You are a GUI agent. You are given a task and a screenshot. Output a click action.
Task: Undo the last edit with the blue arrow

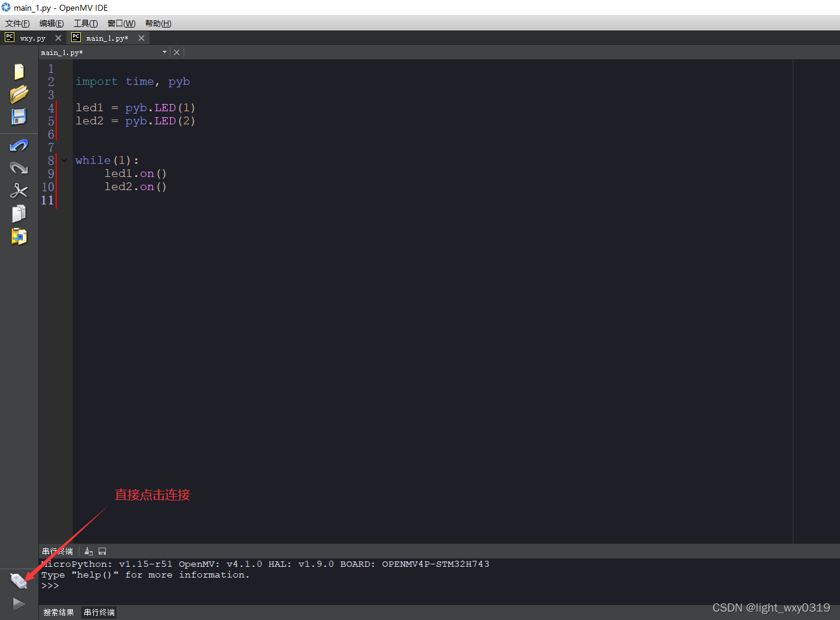click(19, 145)
